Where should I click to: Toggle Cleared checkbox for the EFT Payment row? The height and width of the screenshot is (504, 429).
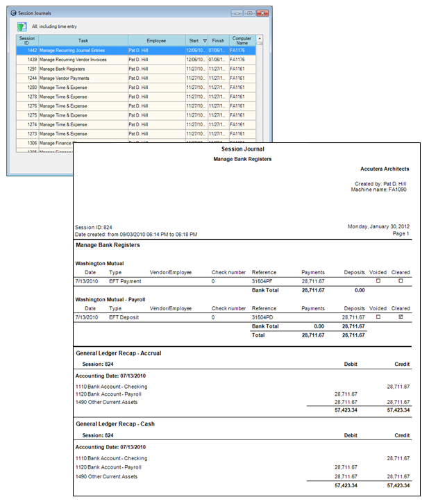(400, 281)
